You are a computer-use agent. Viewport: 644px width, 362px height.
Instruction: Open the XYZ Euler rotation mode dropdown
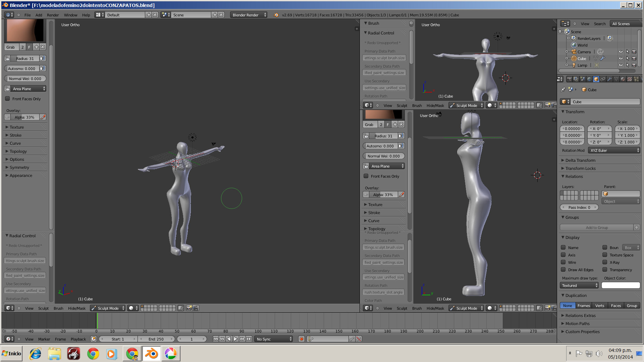(x=614, y=150)
